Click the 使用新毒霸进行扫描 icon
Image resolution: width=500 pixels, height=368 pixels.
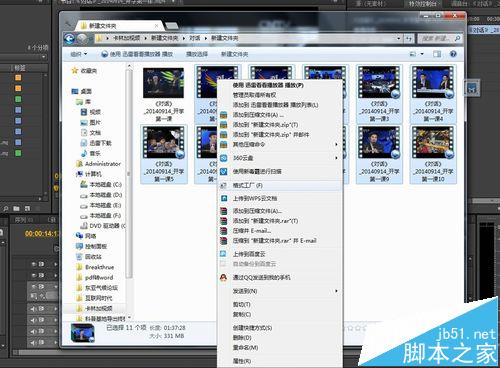point(223,171)
